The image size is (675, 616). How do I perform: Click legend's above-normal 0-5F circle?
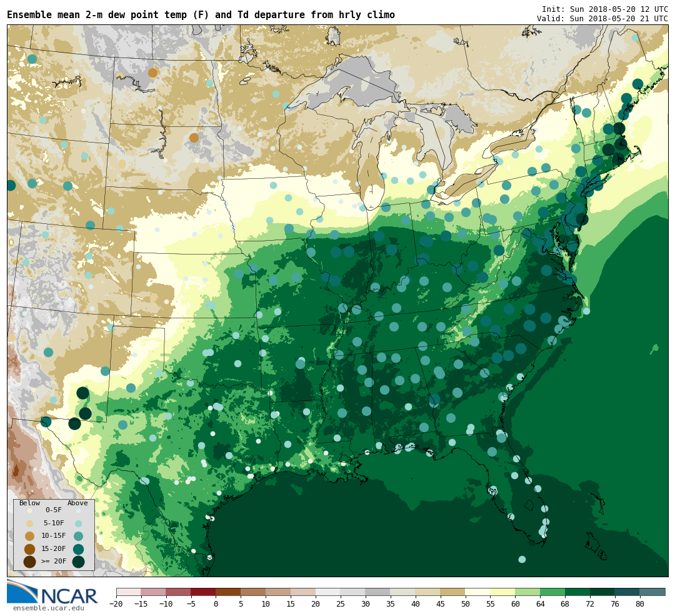coord(78,510)
